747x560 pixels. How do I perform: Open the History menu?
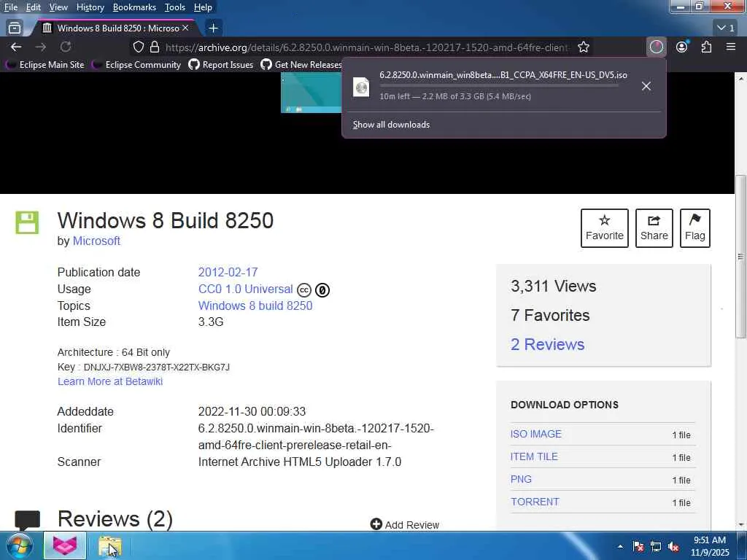90,7
